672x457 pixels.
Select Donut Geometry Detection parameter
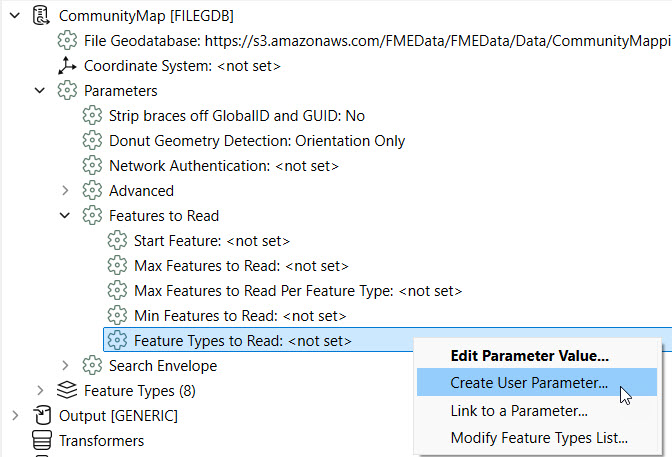(x=256, y=141)
